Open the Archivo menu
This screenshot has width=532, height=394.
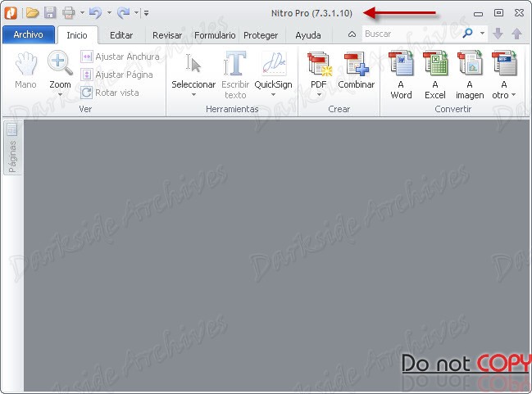(x=29, y=34)
